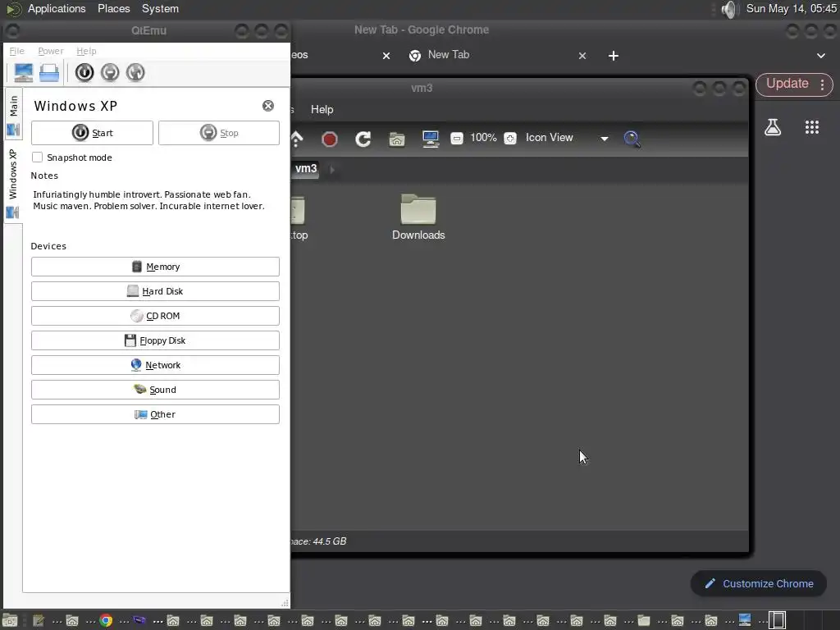
Task: Click the search magnifier icon in vm3
Action: (632, 139)
